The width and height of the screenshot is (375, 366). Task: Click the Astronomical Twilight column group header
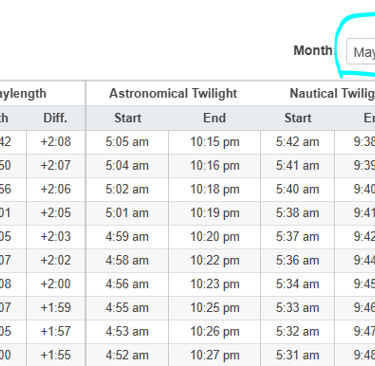[x=173, y=94]
